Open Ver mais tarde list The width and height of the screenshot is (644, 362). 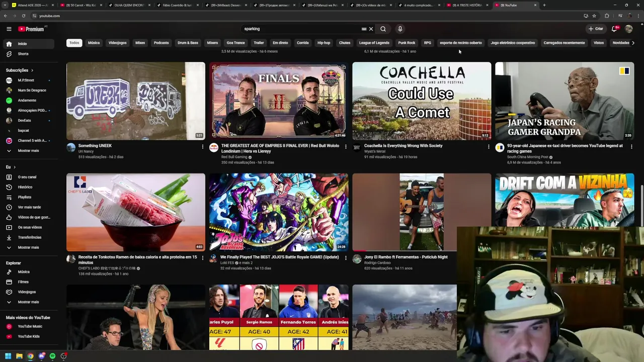tap(29, 207)
